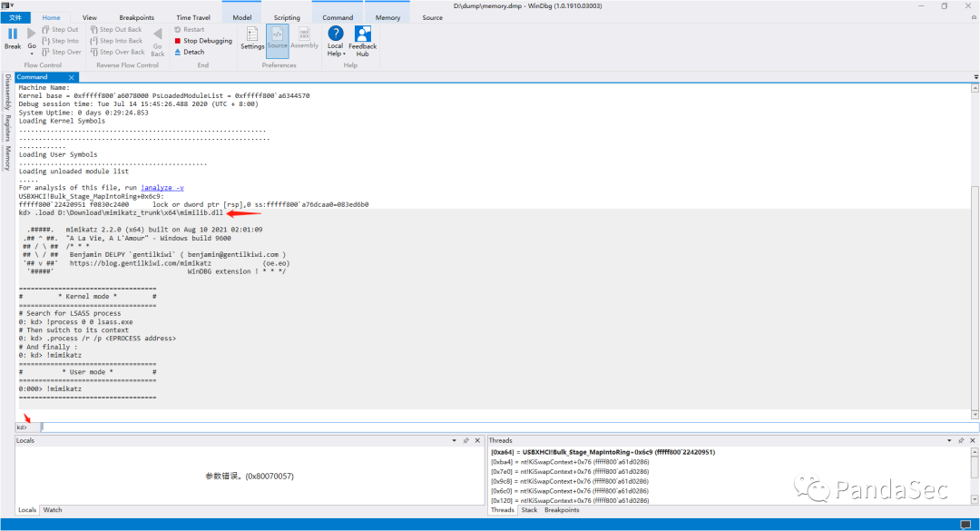Click the Step Into icon

[x=45, y=41]
